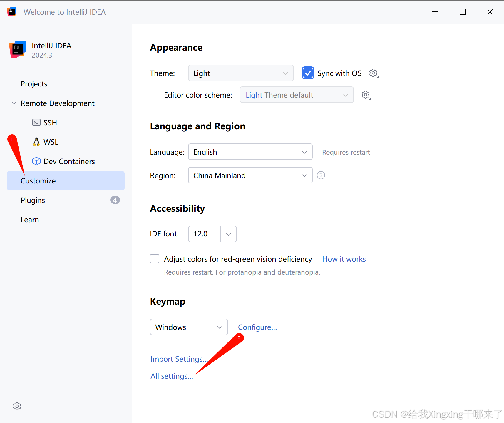Open Dev Containers cube icon entry
Screen dimensions: 504x423
click(x=36, y=161)
